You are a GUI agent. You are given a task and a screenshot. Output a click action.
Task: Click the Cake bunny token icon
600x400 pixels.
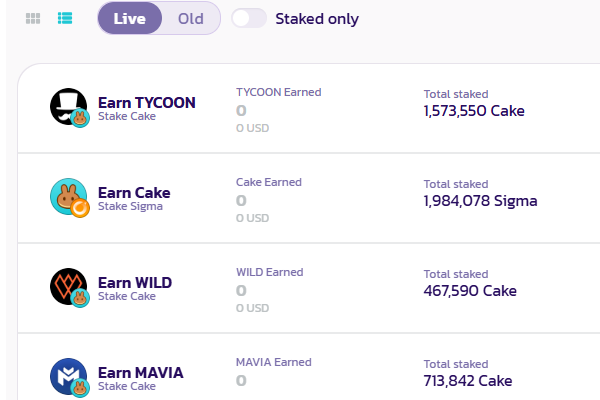pyautogui.click(x=68, y=196)
